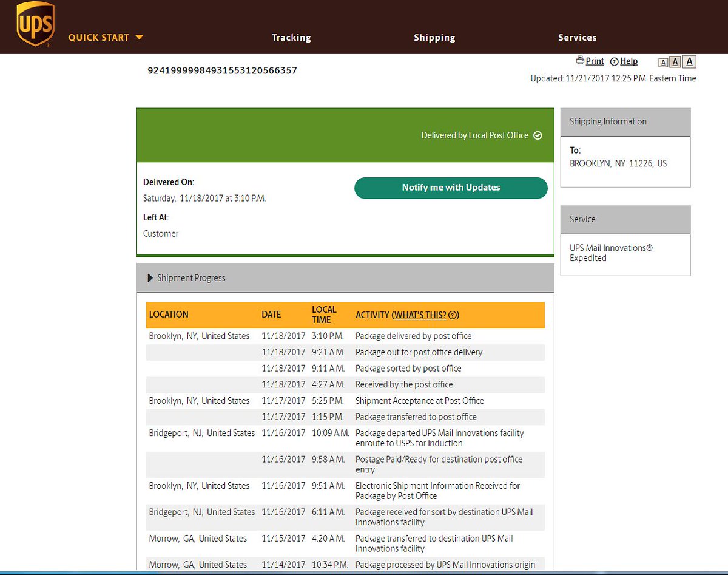
Task: Click the LOCATION column header
Action: [169, 315]
